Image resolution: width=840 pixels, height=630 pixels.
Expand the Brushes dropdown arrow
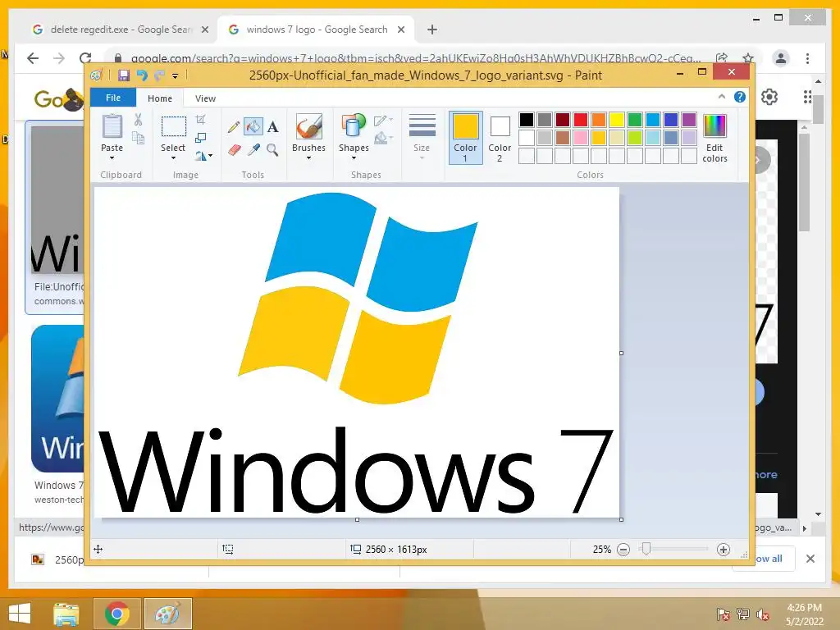[x=309, y=158]
